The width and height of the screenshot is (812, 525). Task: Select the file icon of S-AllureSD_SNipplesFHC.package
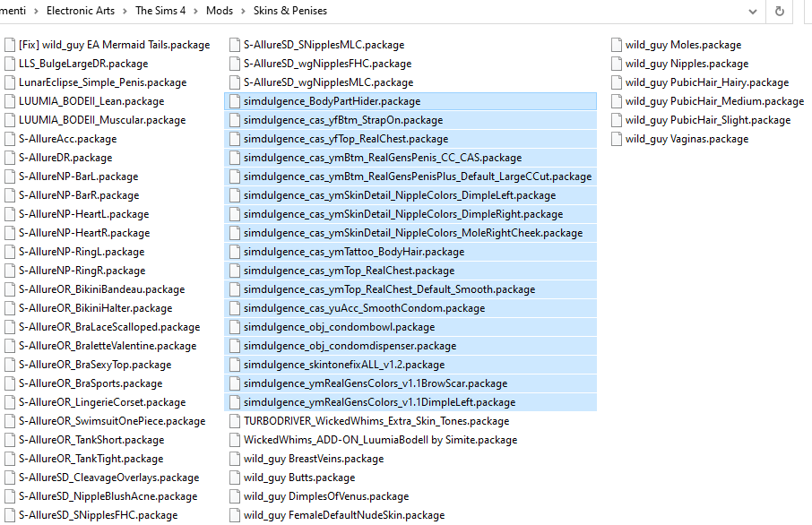point(10,515)
